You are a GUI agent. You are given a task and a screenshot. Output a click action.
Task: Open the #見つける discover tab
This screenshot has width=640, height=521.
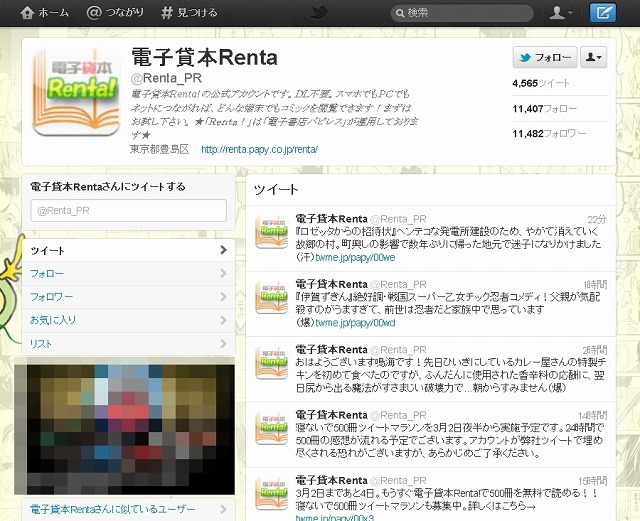click(189, 13)
